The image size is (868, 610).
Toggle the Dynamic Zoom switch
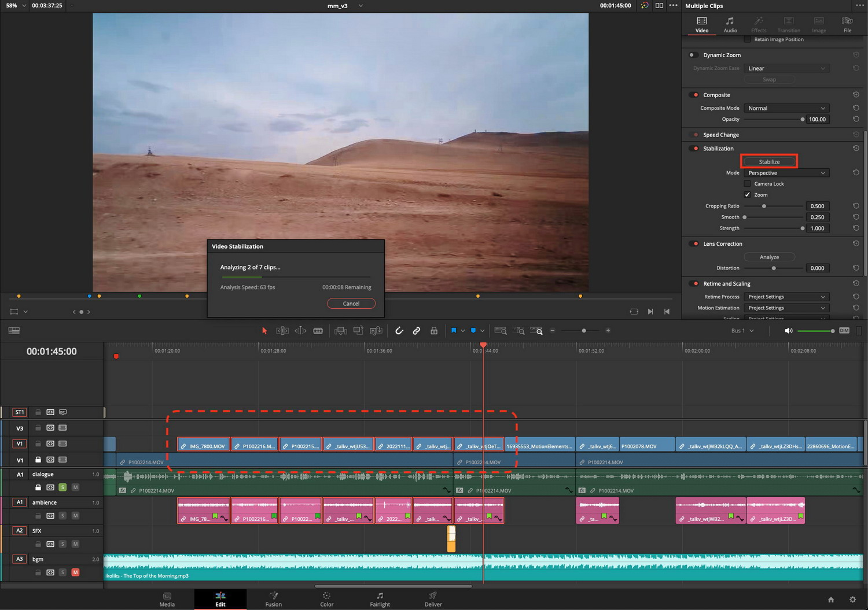(693, 55)
